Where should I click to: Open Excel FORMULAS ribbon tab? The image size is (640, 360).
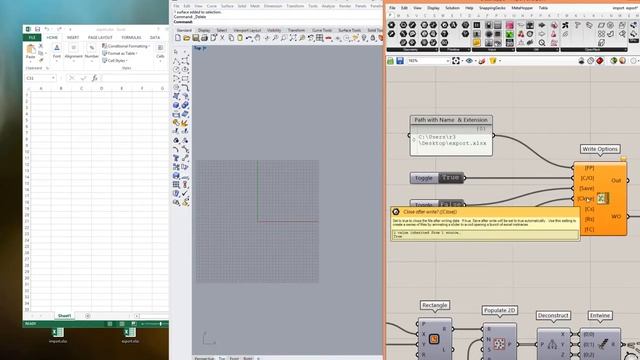[131, 38]
